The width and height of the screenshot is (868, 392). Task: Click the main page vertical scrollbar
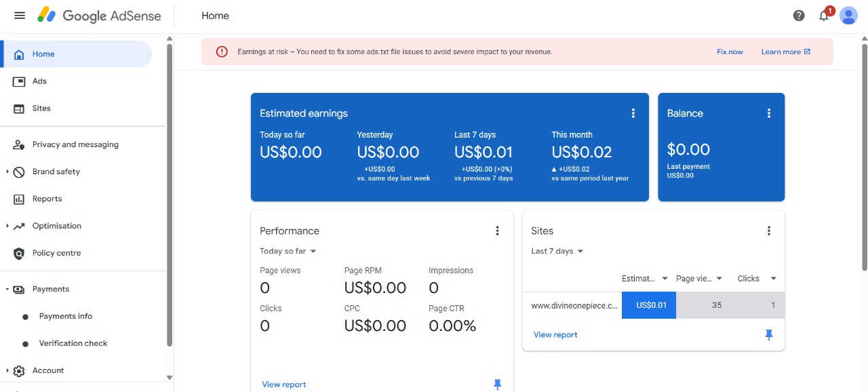pos(864,157)
